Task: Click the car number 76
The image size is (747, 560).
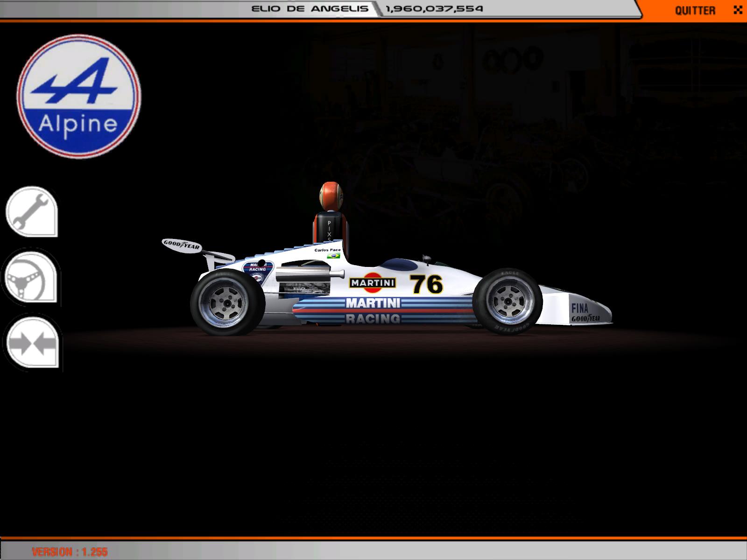Action: point(426,284)
